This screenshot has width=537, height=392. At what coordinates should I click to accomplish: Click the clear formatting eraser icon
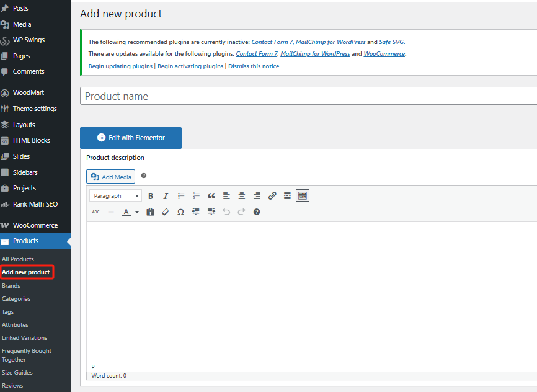(x=165, y=212)
